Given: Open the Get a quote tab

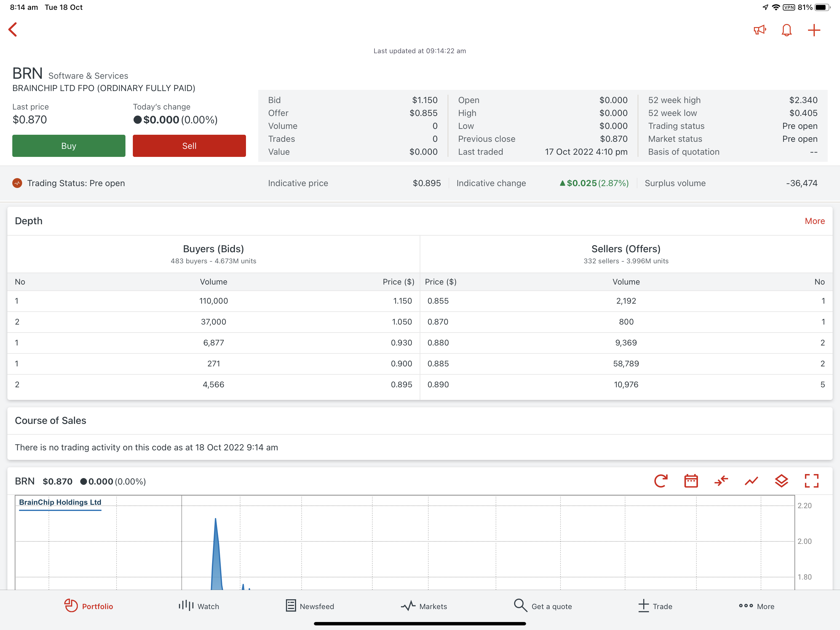Looking at the screenshot, I should (x=542, y=606).
